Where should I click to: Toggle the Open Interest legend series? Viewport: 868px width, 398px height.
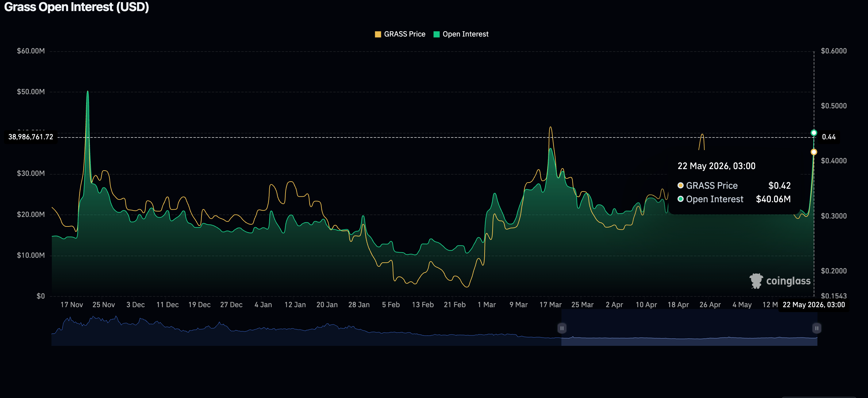click(x=461, y=34)
